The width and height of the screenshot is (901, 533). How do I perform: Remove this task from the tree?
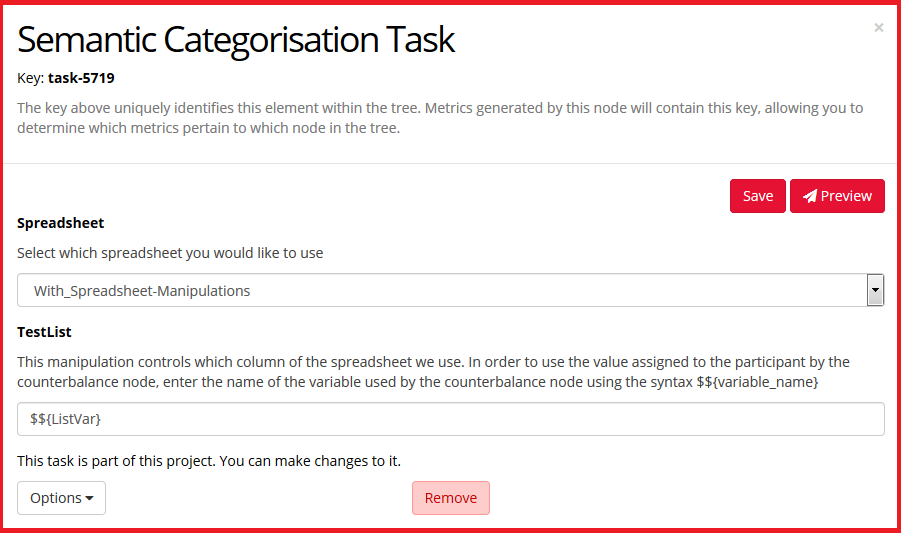pyautogui.click(x=450, y=498)
